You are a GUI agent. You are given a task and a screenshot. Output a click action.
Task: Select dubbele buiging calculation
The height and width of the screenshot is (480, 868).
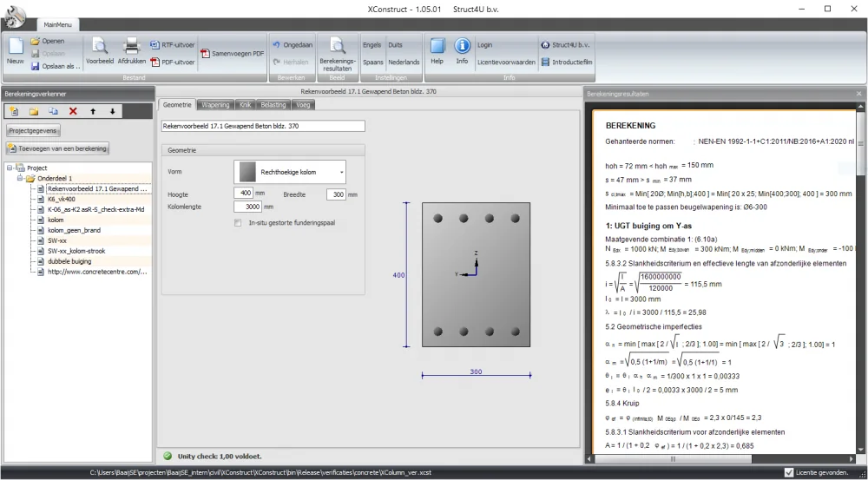pos(69,261)
